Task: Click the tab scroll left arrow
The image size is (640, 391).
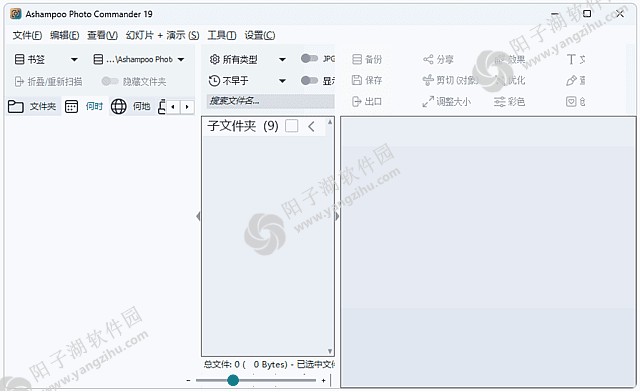Action: pos(173,107)
